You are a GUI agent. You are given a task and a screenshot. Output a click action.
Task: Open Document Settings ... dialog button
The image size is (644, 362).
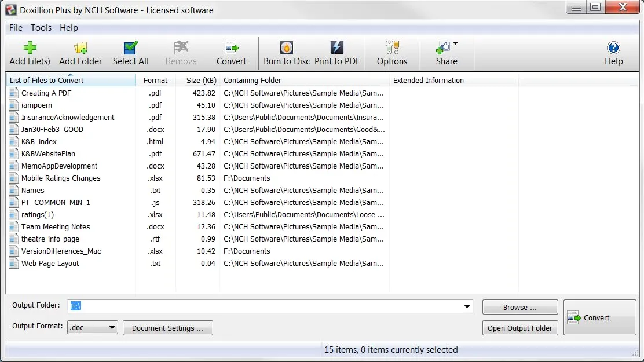167,328
